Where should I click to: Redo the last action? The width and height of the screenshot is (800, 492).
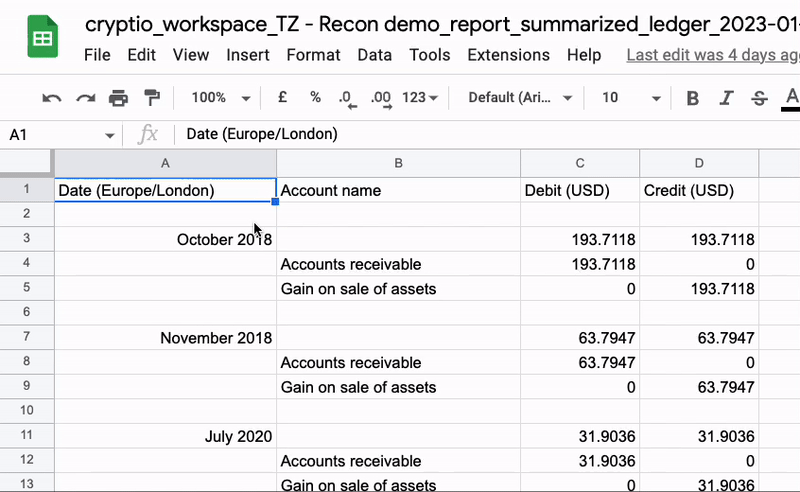point(85,98)
